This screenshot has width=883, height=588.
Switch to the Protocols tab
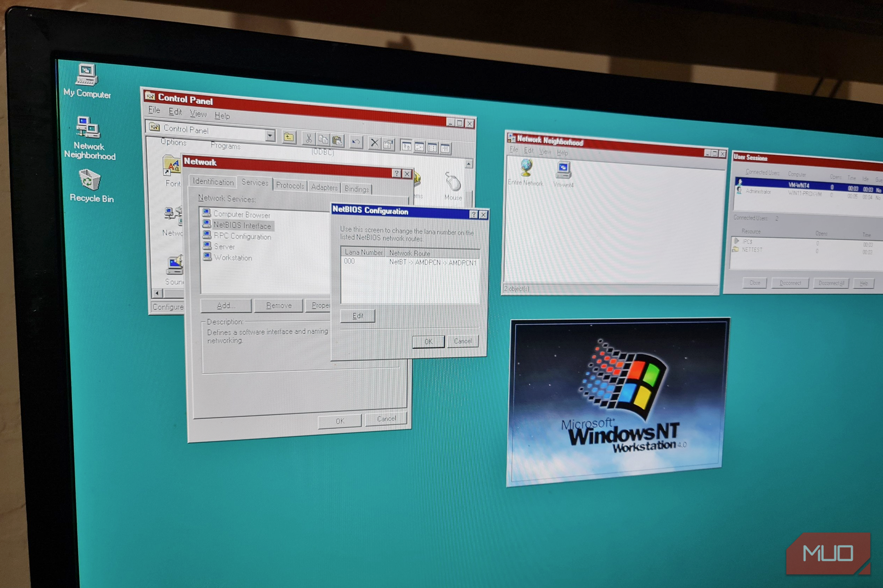tap(290, 186)
